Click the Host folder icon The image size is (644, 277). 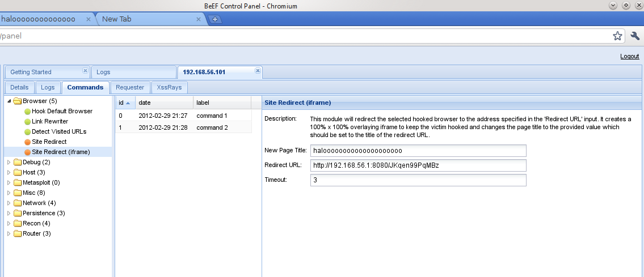[17, 173]
